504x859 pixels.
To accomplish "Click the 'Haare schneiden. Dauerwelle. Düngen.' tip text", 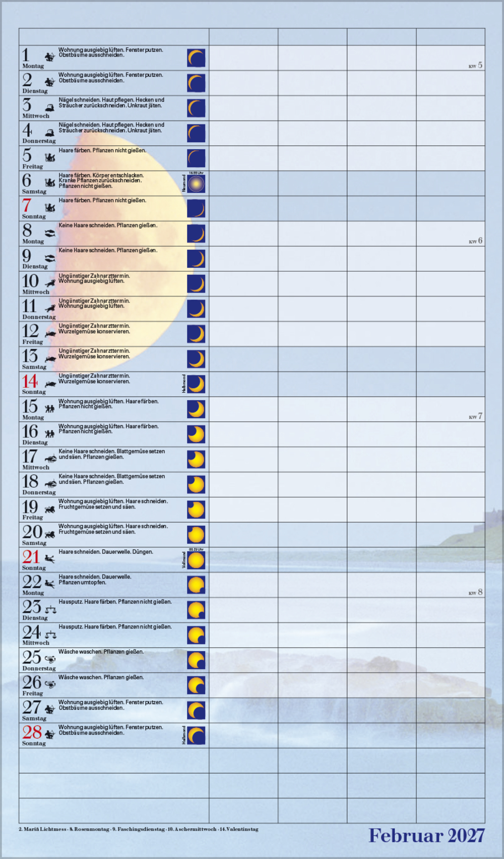I will (x=106, y=552).
